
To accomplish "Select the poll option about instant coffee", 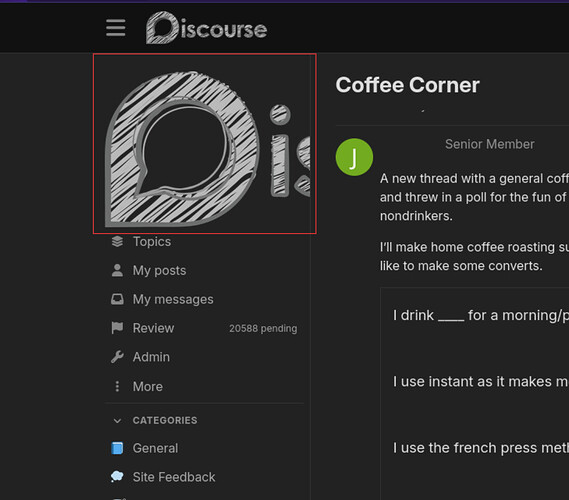I will pyautogui.click(x=480, y=381).
